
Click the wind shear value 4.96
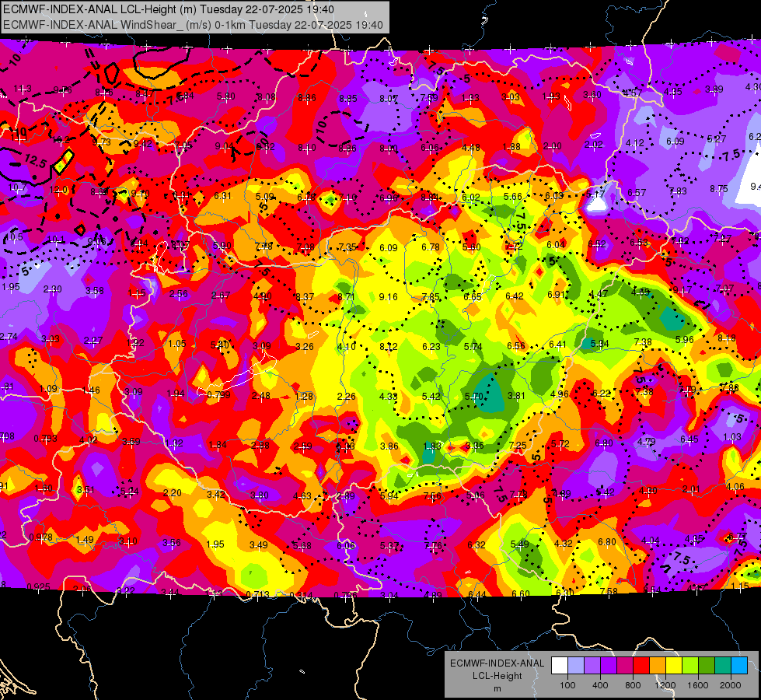pyautogui.click(x=559, y=394)
